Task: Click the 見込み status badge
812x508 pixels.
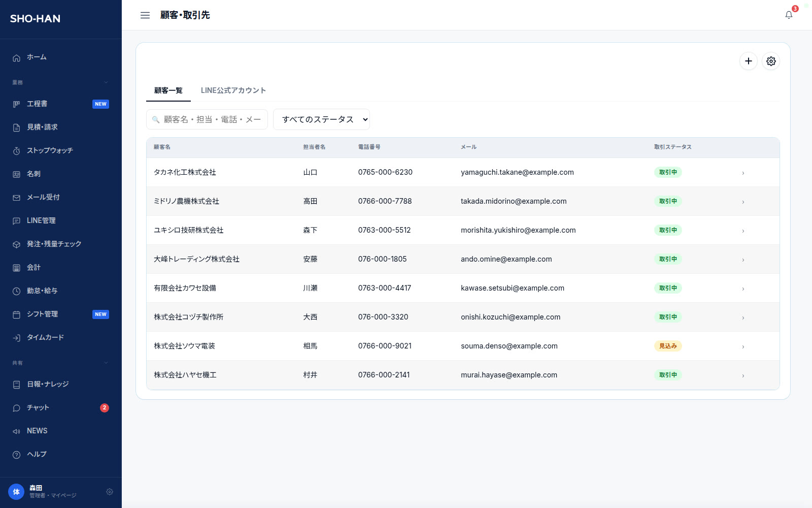Action: 668,346
